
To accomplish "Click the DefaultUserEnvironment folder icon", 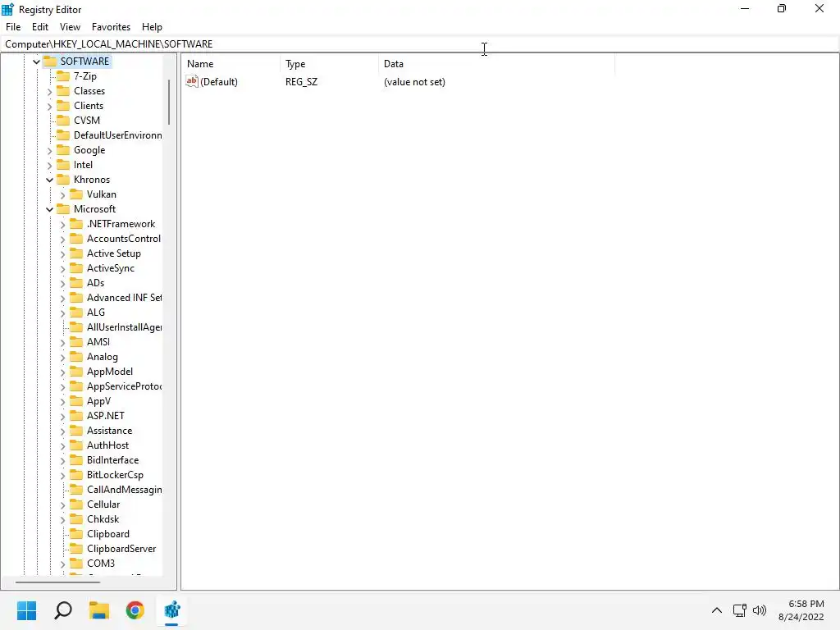I will click(x=63, y=135).
